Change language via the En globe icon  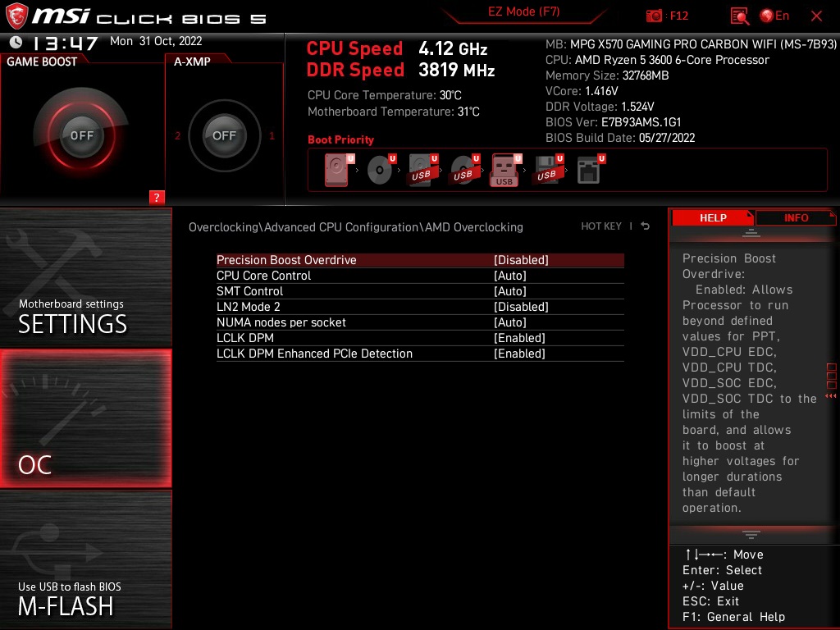coord(774,16)
